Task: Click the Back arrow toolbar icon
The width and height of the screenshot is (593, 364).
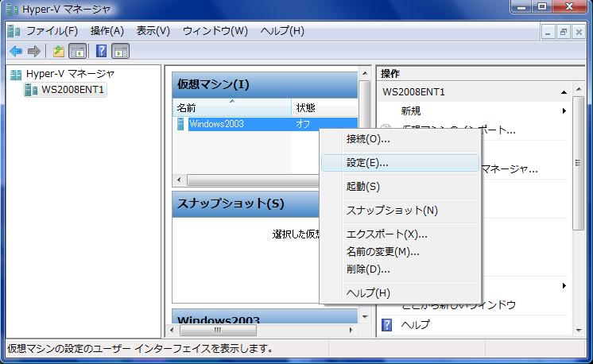Action: 15,52
